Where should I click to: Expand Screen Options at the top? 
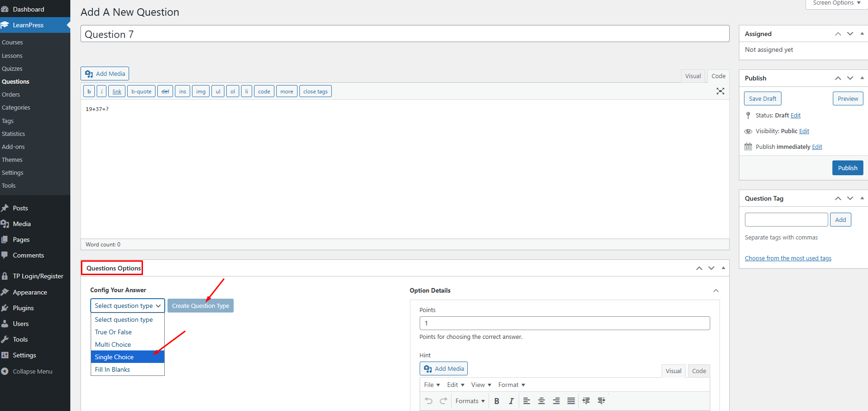point(837,3)
